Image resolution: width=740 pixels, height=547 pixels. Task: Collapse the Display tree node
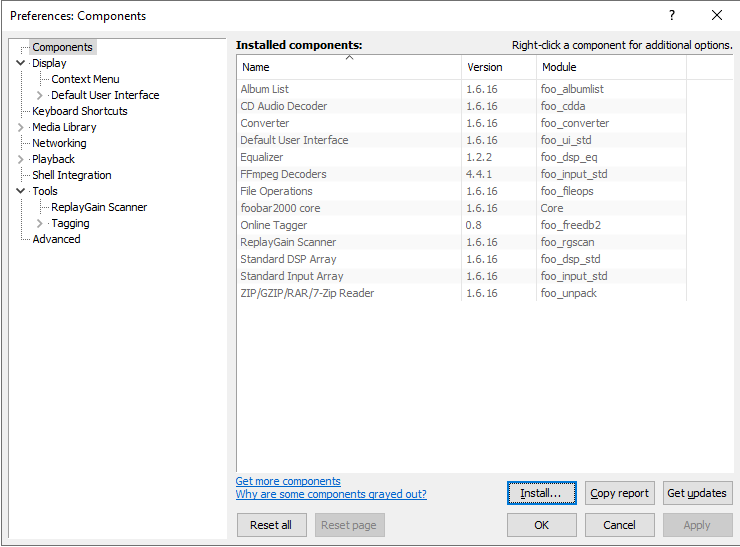pos(21,63)
